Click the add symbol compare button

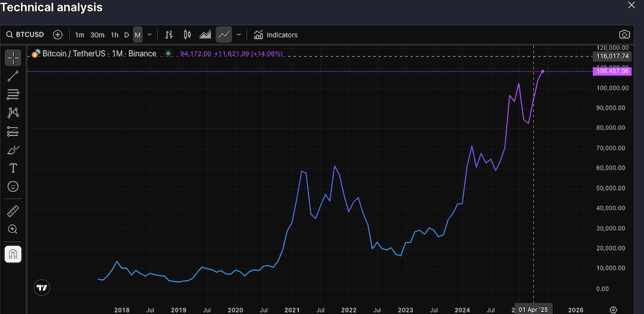point(58,35)
